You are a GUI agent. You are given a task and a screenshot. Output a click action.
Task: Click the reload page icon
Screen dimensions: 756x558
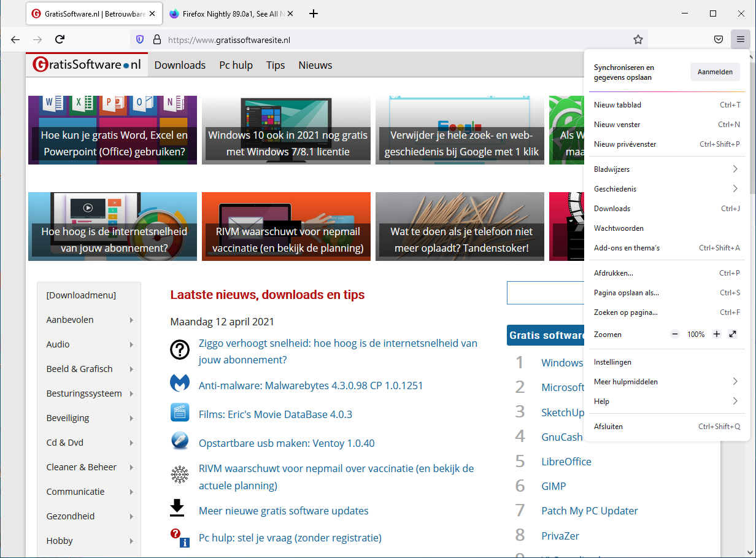coord(60,39)
